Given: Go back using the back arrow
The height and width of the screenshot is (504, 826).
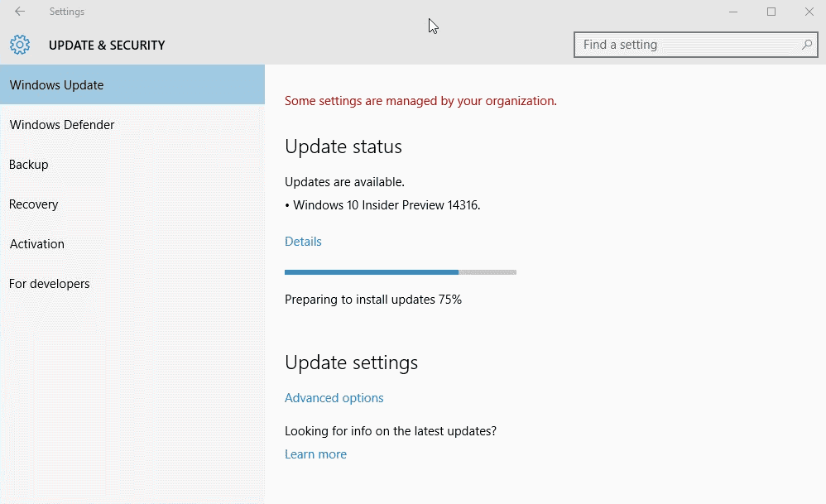Looking at the screenshot, I should pyautogui.click(x=20, y=11).
